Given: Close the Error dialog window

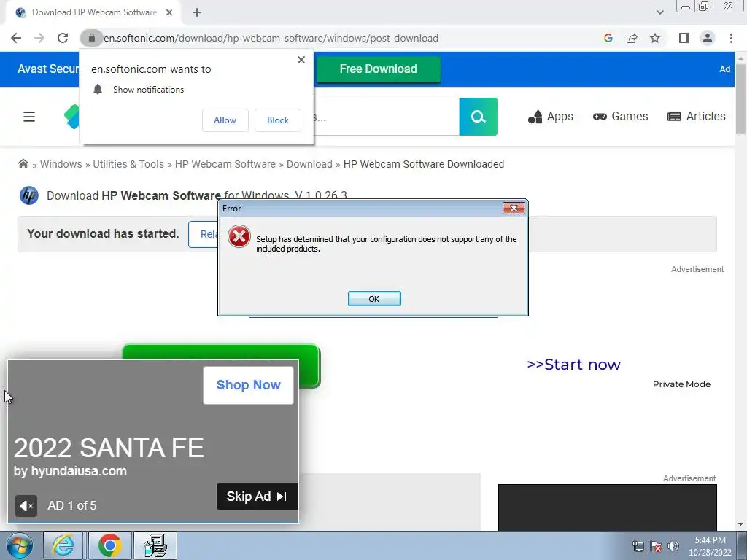Looking at the screenshot, I should 514,208.
